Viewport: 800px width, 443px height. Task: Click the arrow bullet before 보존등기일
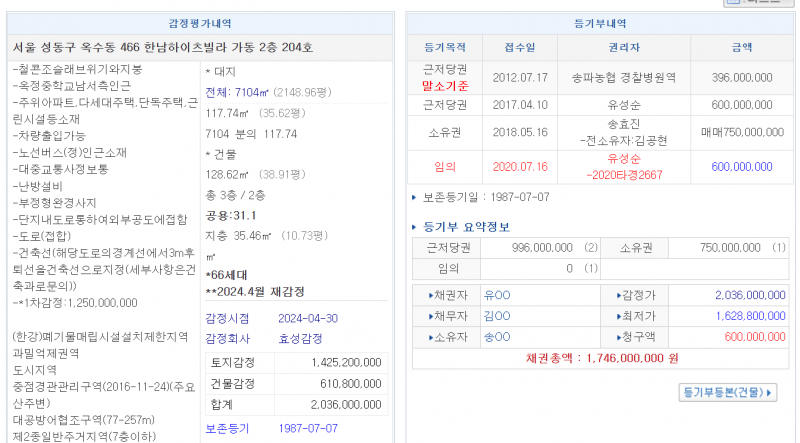tap(415, 197)
